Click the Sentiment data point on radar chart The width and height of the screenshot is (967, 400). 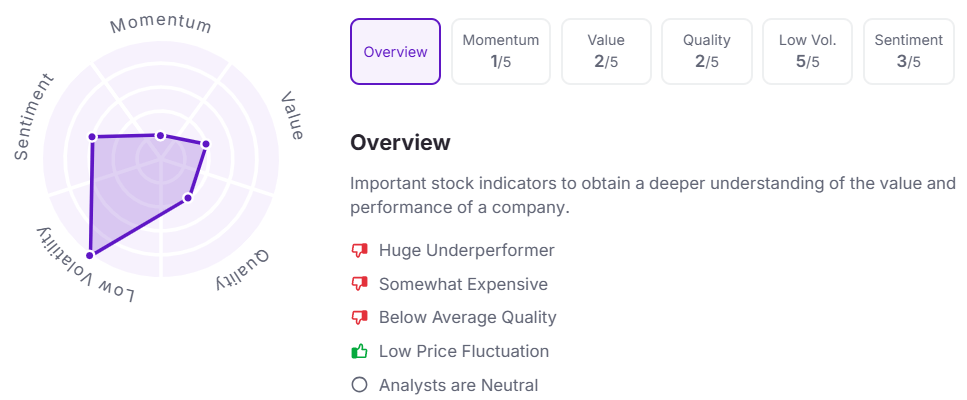92,136
